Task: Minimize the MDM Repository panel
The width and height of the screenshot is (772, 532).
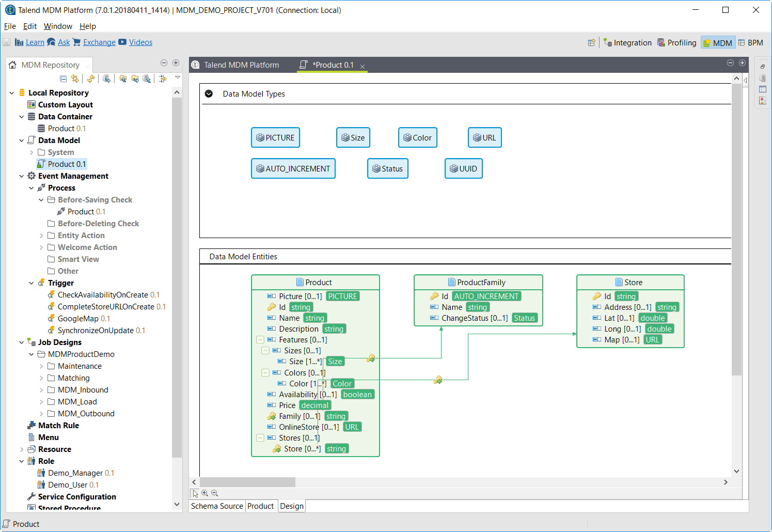Action: tap(164, 63)
